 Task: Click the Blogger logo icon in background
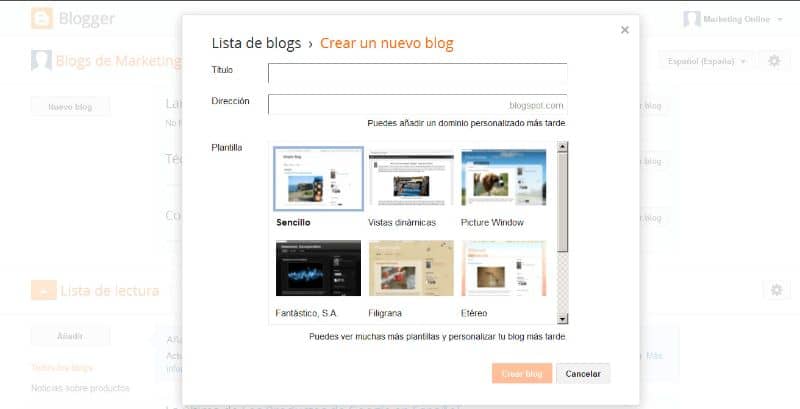[42, 18]
